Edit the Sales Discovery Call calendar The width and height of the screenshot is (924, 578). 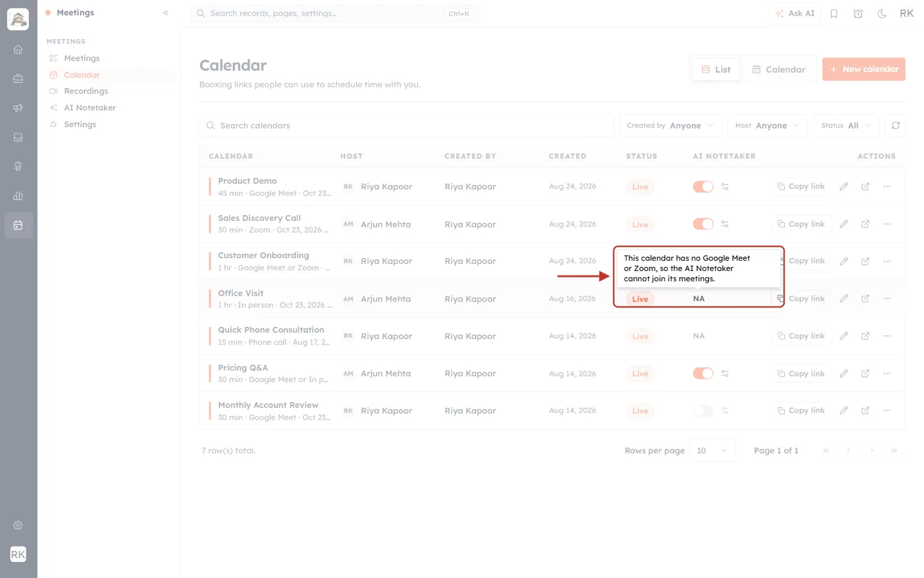click(844, 224)
